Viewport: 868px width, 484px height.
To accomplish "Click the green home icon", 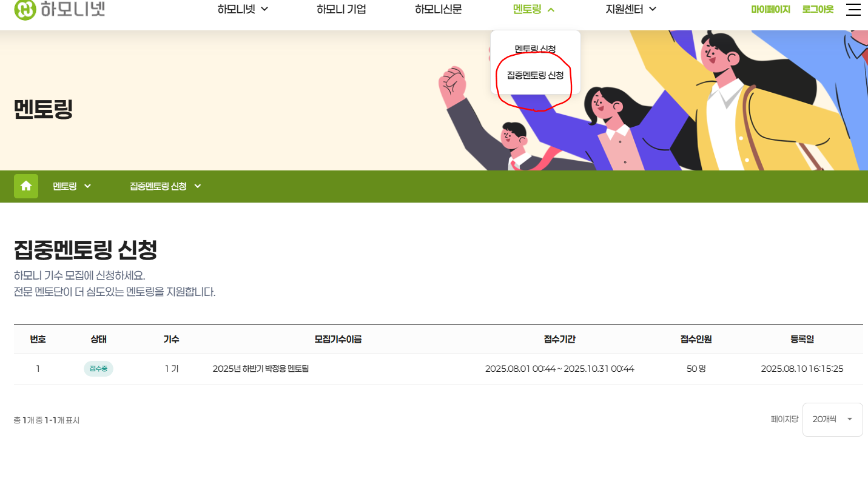I will tap(26, 186).
